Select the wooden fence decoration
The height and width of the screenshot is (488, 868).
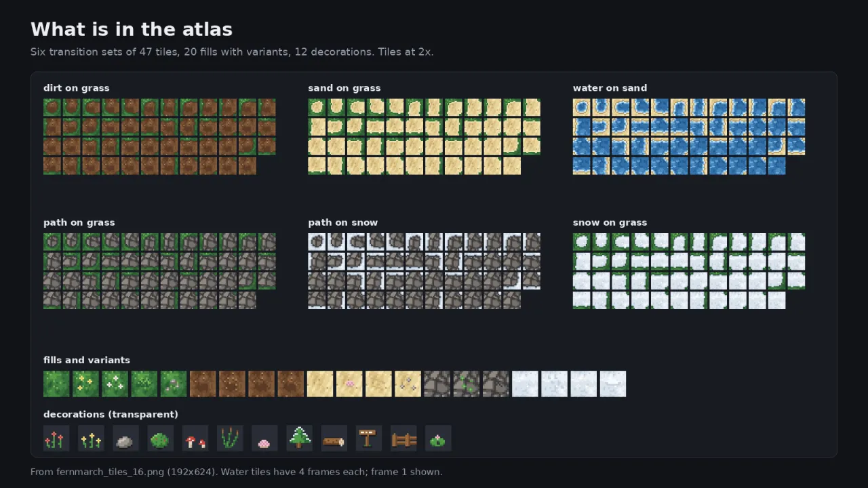(403, 439)
